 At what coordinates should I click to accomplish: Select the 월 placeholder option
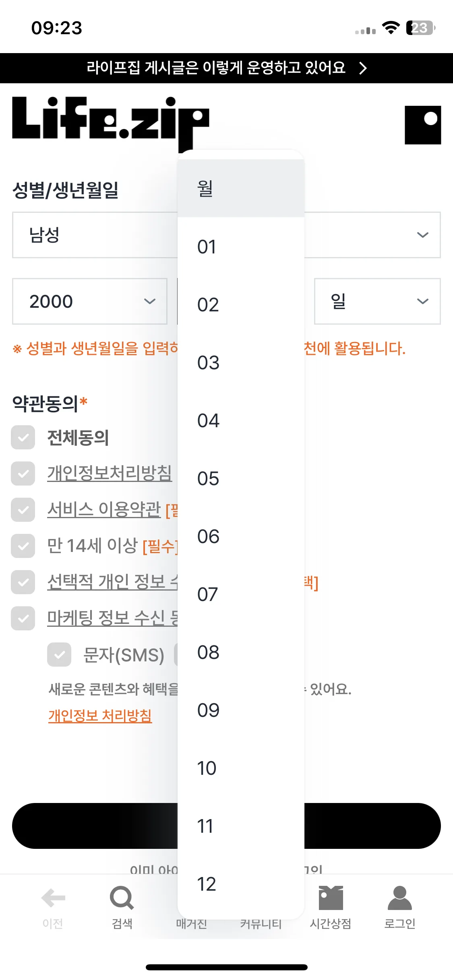click(x=241, y=188)
